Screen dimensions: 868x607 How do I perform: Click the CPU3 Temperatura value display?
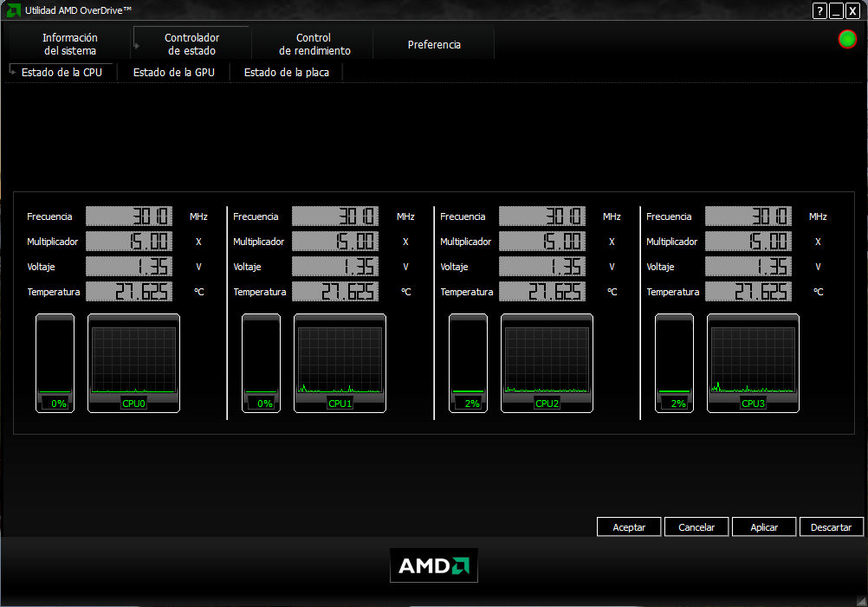[748, 292]
